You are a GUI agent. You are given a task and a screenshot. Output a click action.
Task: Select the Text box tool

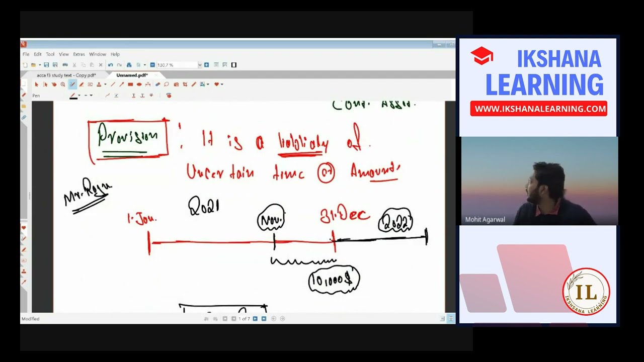[x=90, y=84]
